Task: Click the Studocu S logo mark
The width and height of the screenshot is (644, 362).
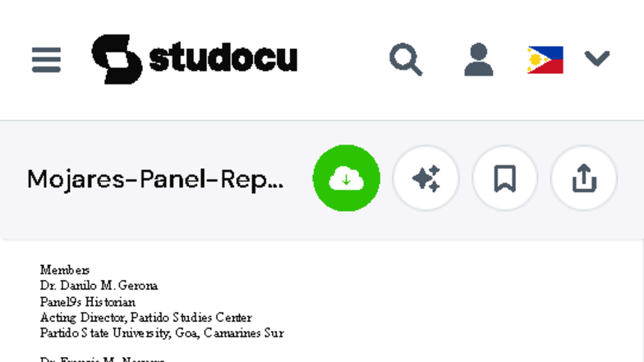Action: pyautogui.click(x=117, y=59)
